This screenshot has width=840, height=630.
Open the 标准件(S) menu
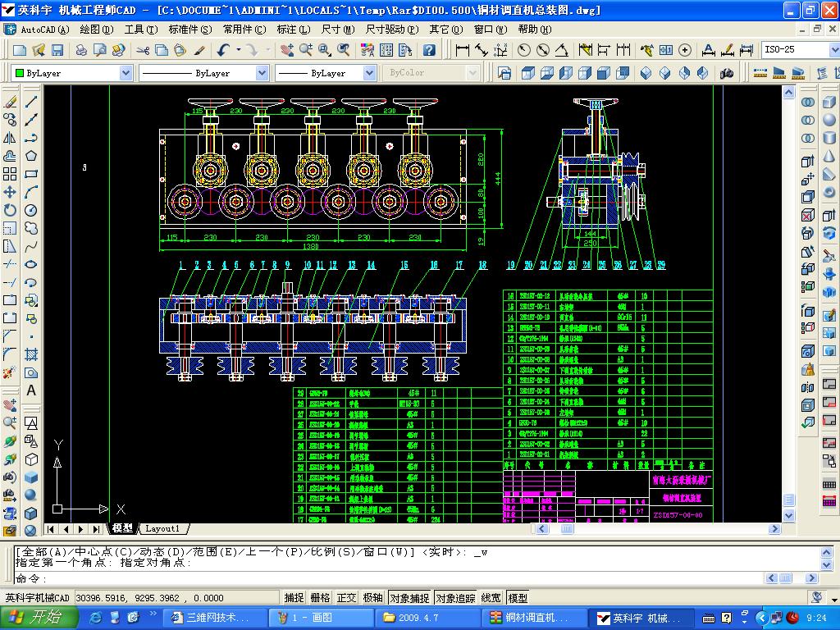pos(190,30)
